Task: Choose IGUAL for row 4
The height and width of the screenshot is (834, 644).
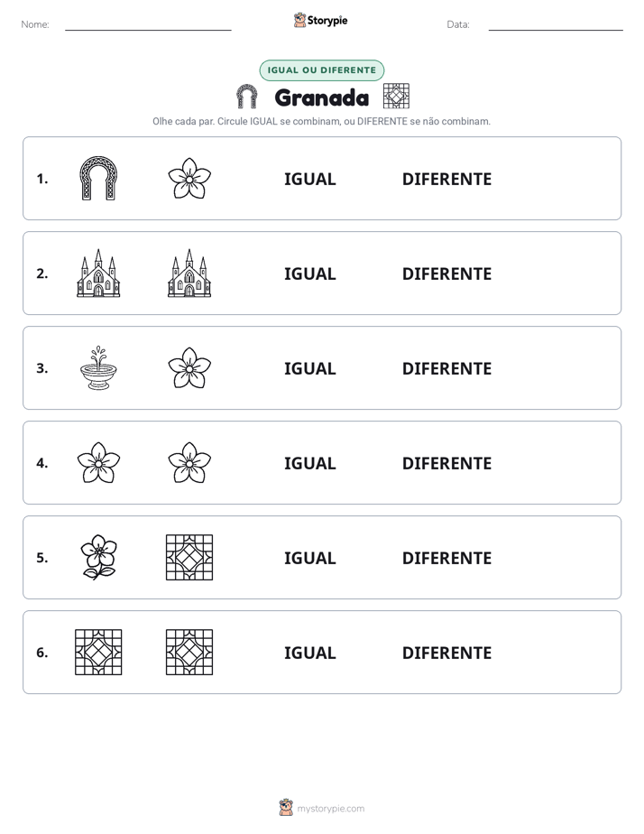Action: 309,463
